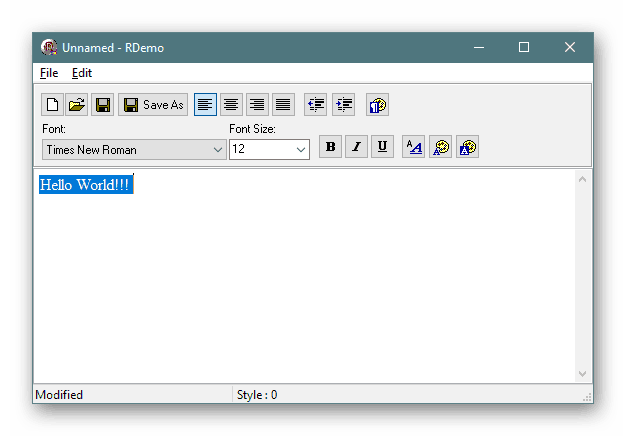This screenshot has height=436, width=626.
Task: Open the File menu
Action: click(49, 73)
